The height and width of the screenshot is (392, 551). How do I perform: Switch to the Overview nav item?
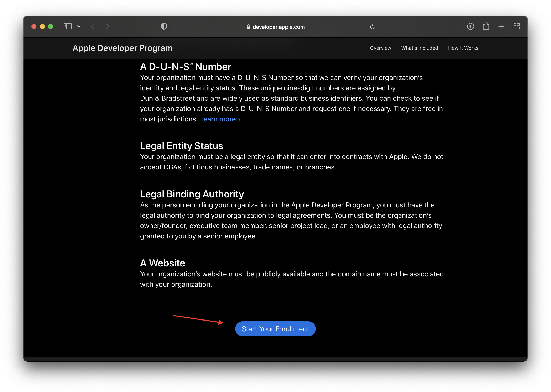[x=380, y=48]
